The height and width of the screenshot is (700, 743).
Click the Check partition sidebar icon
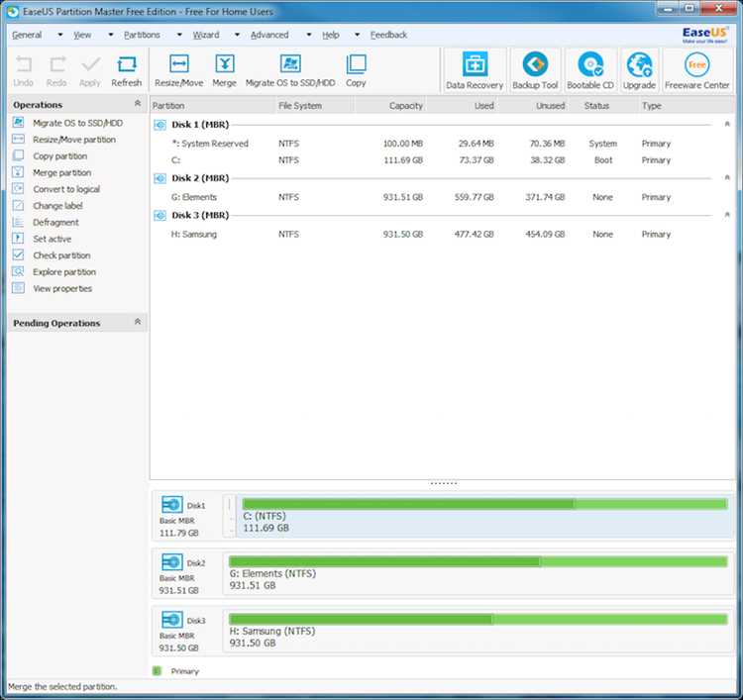coord(18,254)
